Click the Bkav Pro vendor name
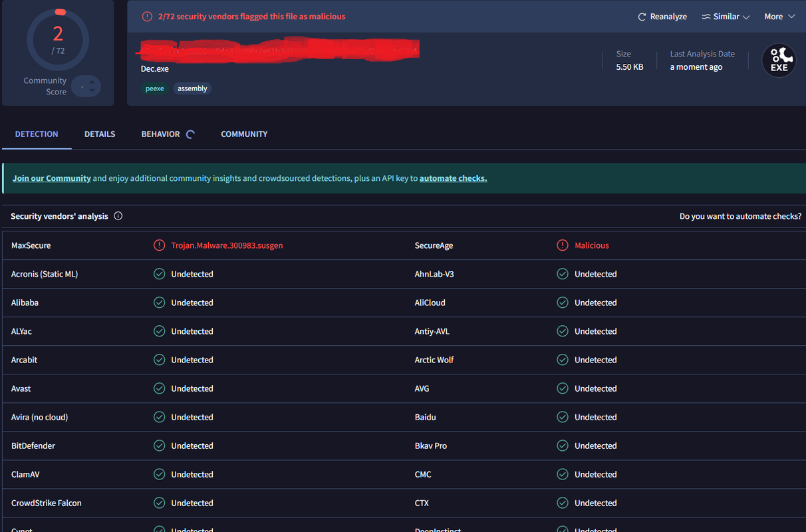 (431, 446)
